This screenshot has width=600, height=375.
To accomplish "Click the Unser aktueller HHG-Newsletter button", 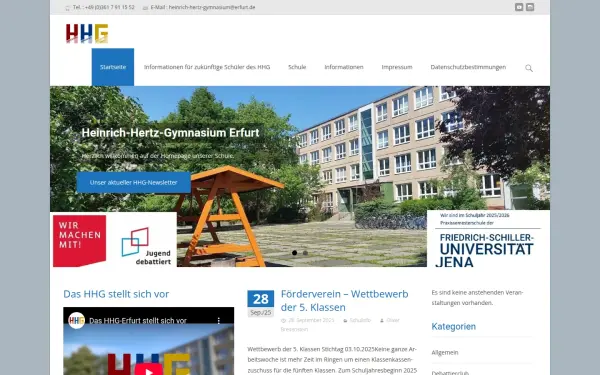I will (x=134, y=183).
